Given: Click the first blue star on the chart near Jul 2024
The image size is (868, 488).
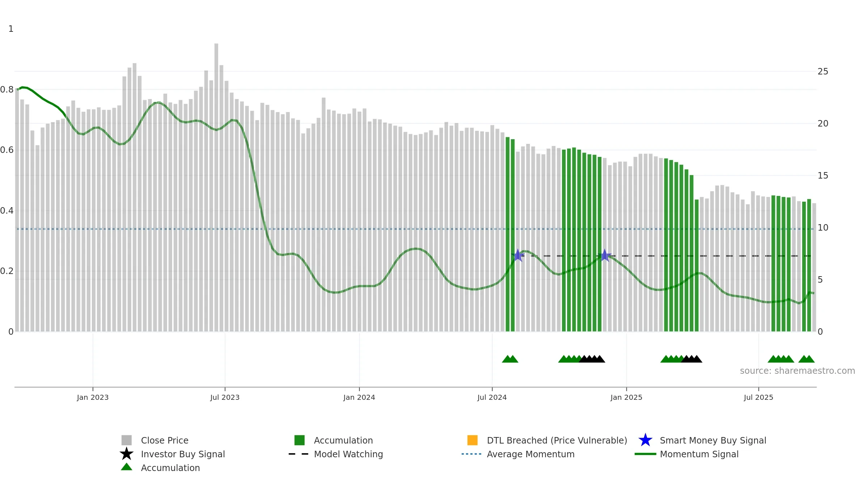Looking at the screenshot, I should click(x=518, y=256).
